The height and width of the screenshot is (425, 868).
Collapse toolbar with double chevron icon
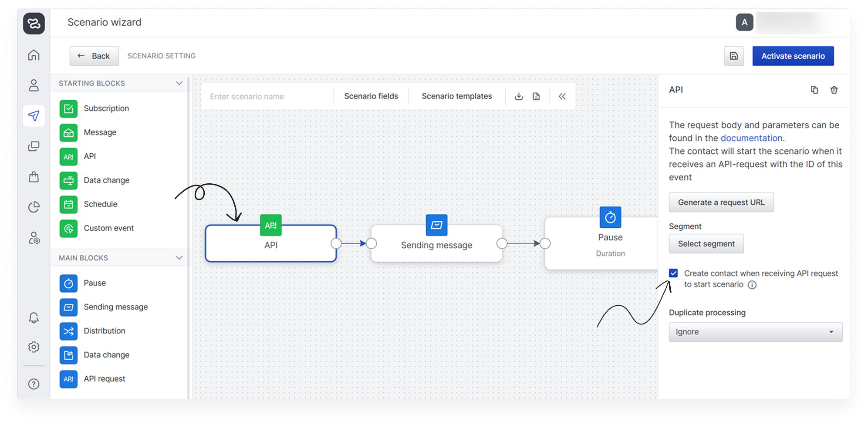click(562, 97)
